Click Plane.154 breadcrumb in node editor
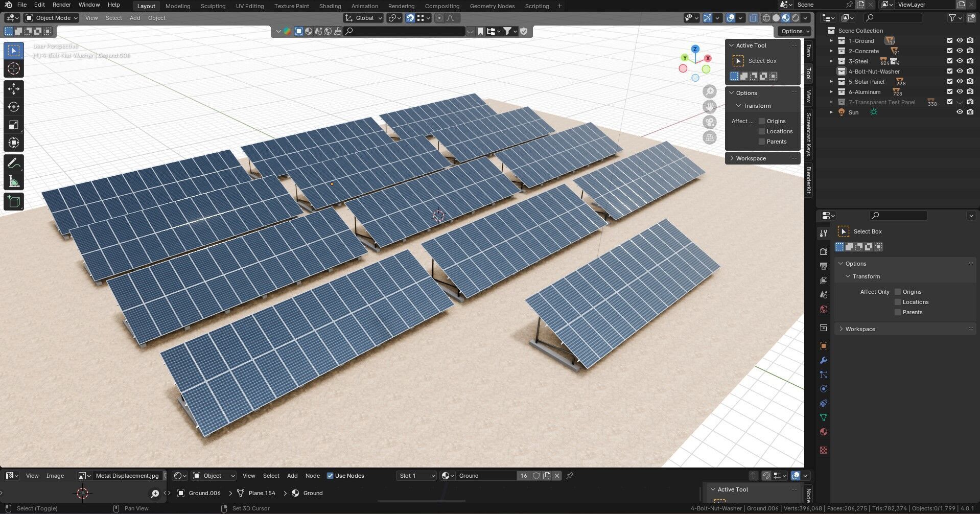 click(262, 493)
